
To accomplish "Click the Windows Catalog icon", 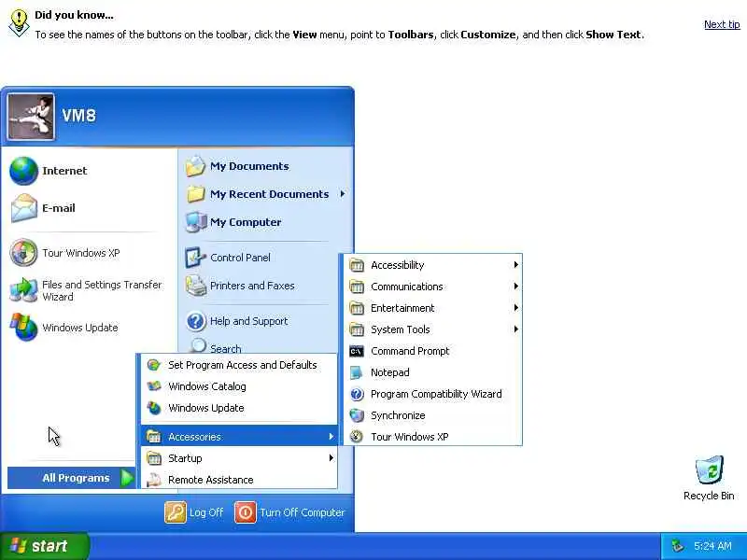I will coord(153,386).
